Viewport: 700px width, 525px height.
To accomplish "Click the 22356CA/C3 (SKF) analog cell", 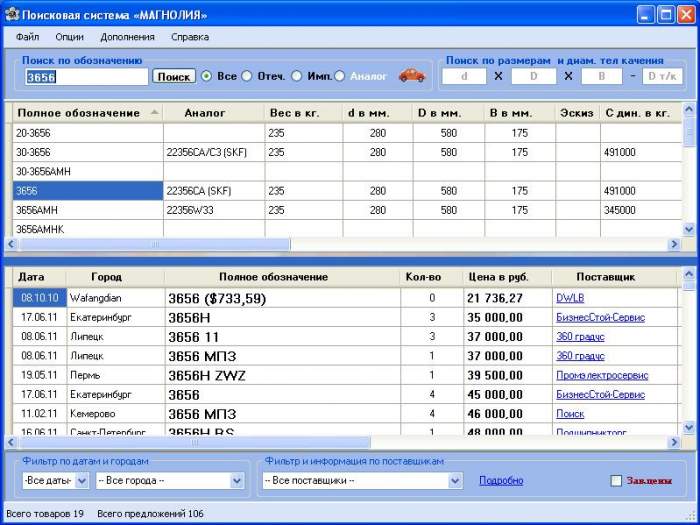I will pyautogui.click(x=214, y=152).
